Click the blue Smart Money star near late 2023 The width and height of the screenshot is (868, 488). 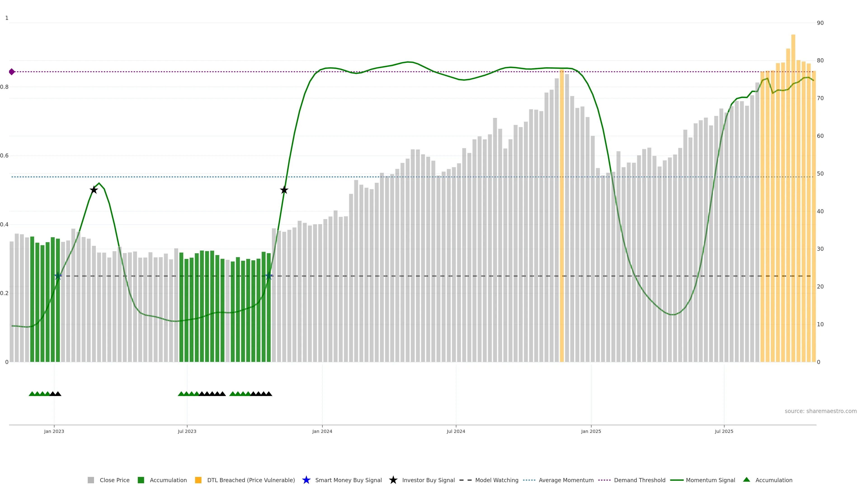[x=269, y=276]
